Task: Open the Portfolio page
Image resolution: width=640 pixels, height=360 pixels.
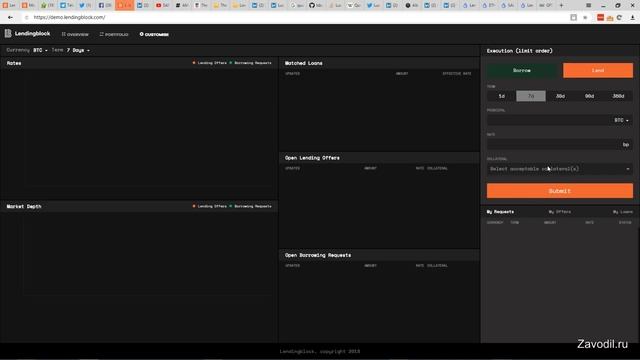Action: (x=114, y=35)
